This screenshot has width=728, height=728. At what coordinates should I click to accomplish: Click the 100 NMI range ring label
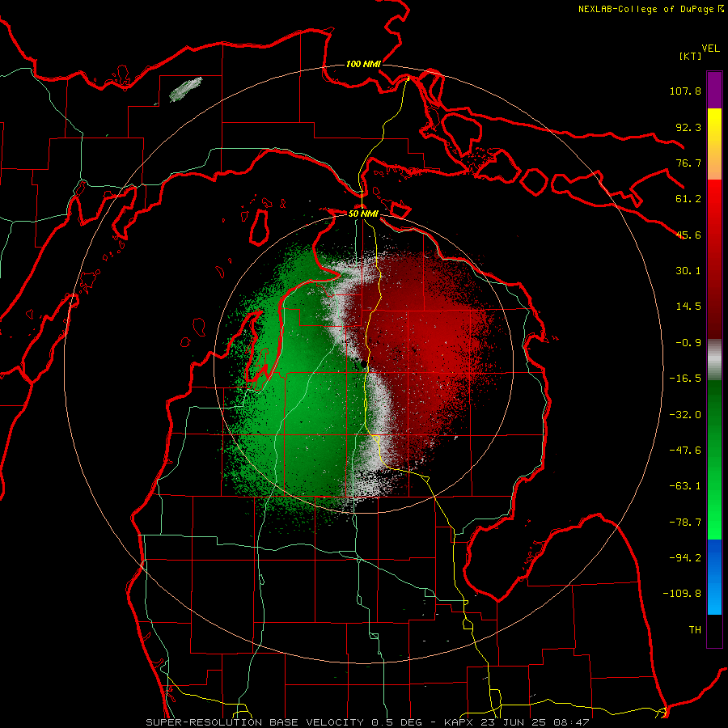pos(363,64)
